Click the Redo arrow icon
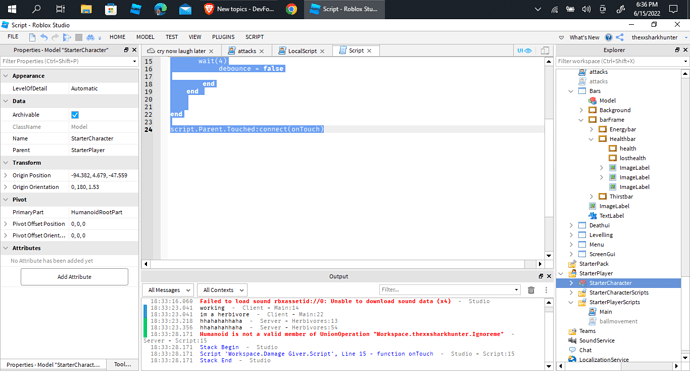 (55, 37)
